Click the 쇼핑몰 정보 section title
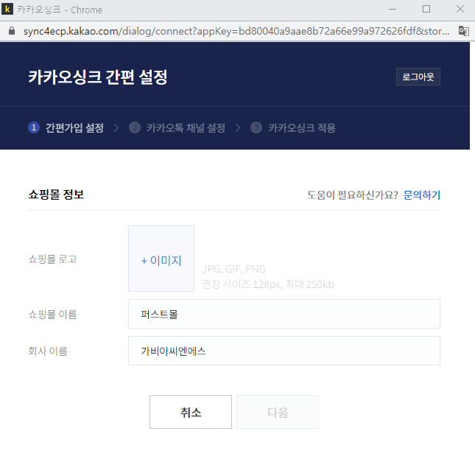This screenshot has height=476, width=475. 56,195
